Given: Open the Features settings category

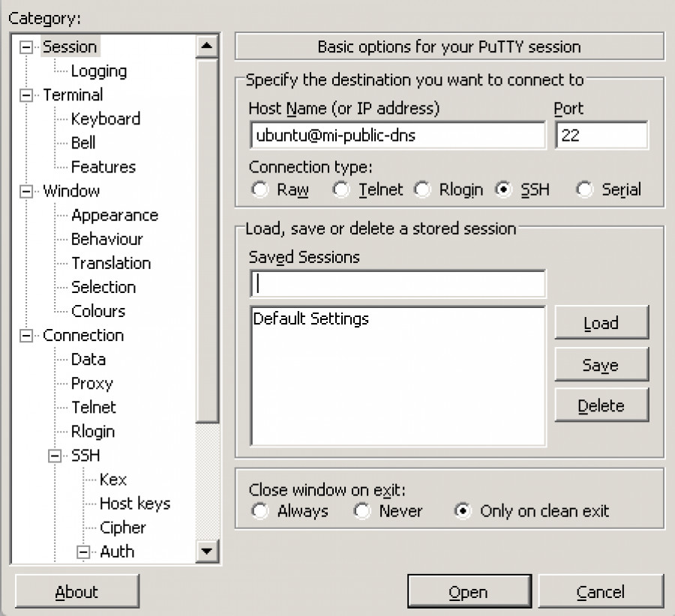Looking at the screenshot, I should (x=103, y=167).
